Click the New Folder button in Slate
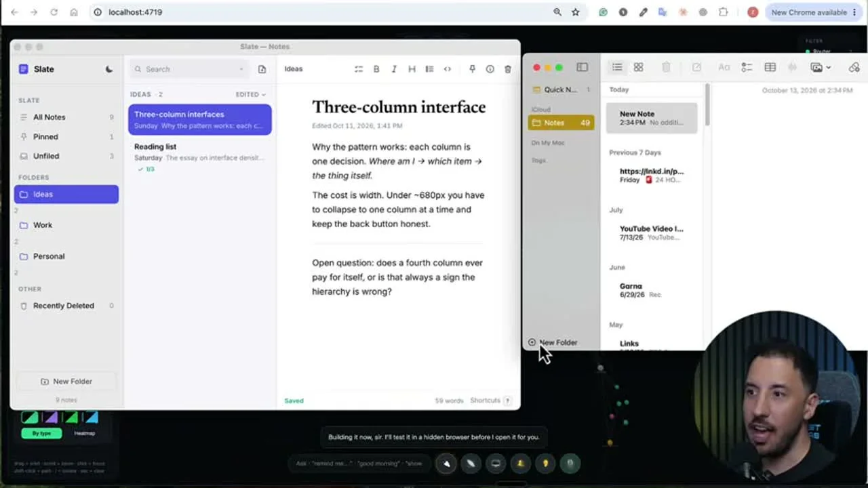Image resolution: width=868 pixels, height=488 pixels. pyautogui.click(x=66, y=382)
